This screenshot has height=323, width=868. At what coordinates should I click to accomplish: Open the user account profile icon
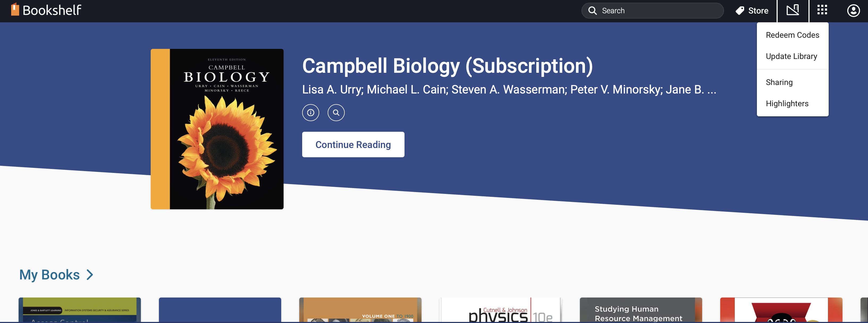853,11
